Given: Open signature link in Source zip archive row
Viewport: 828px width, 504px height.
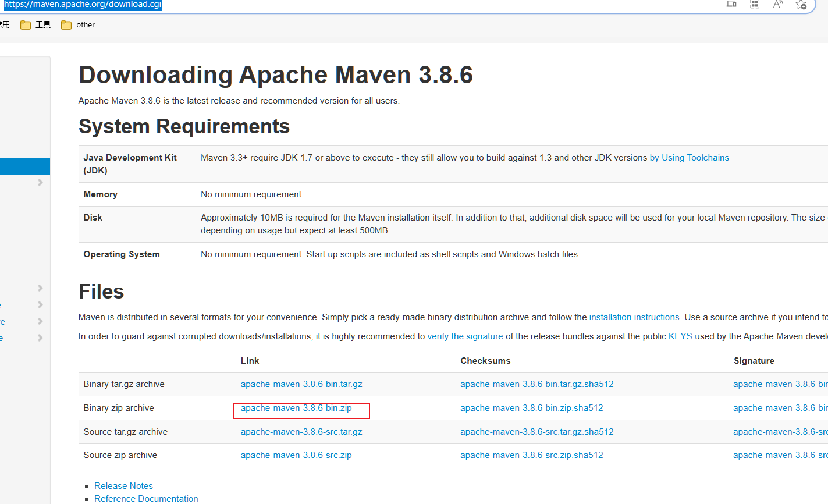Looking at the screenshot, I should [780, 455].
